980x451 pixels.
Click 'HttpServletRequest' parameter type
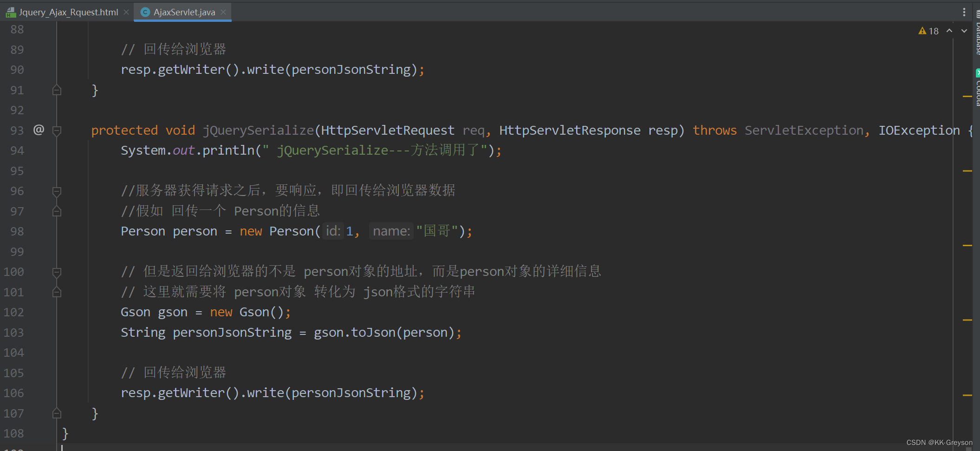pyautogui.click(x=388, y=131)
